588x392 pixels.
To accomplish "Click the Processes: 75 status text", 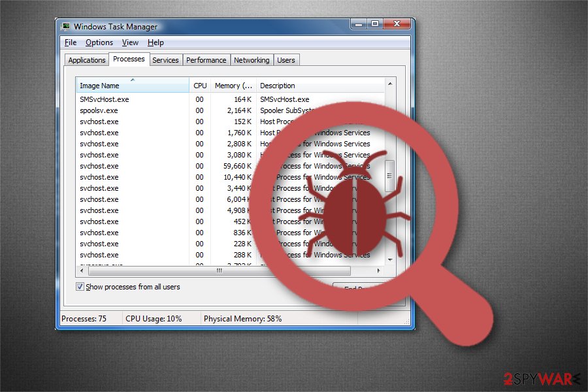I will click(x=84, y=318).
